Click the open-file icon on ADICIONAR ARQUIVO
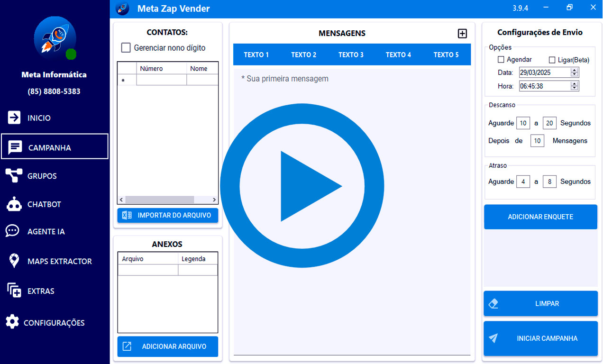603x364 pixels. (127, 346)
